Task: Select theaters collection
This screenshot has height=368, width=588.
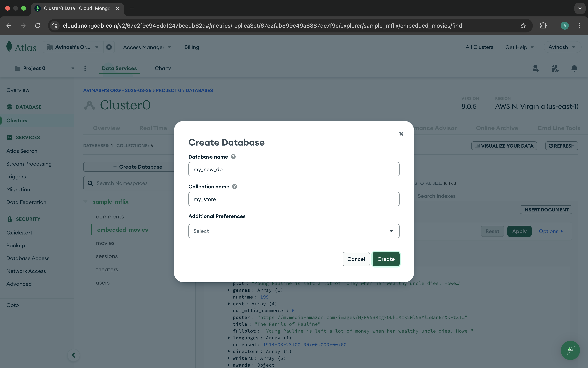Action: pos(107,269)
